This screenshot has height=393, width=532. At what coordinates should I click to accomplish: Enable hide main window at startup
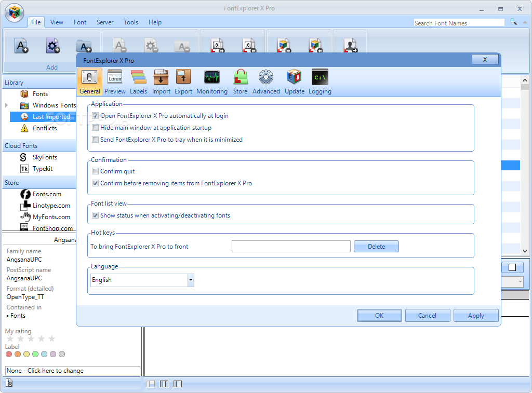click(x=96, y=128)
